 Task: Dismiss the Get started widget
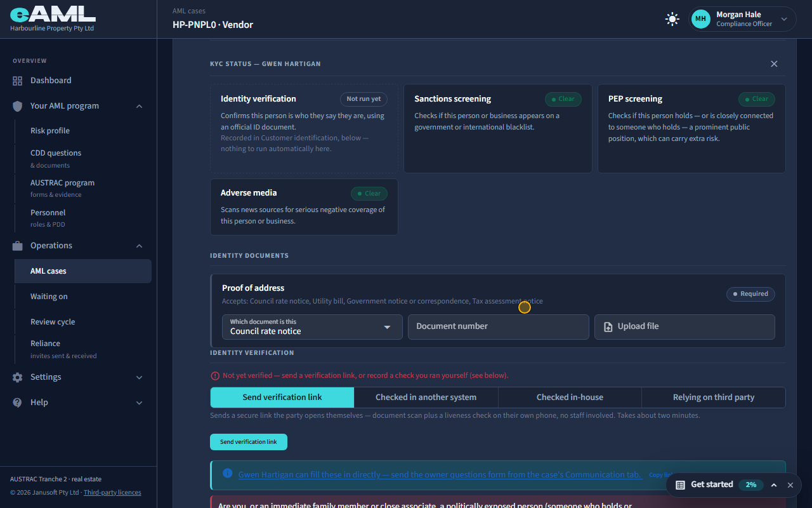click(x=790, y=485)
